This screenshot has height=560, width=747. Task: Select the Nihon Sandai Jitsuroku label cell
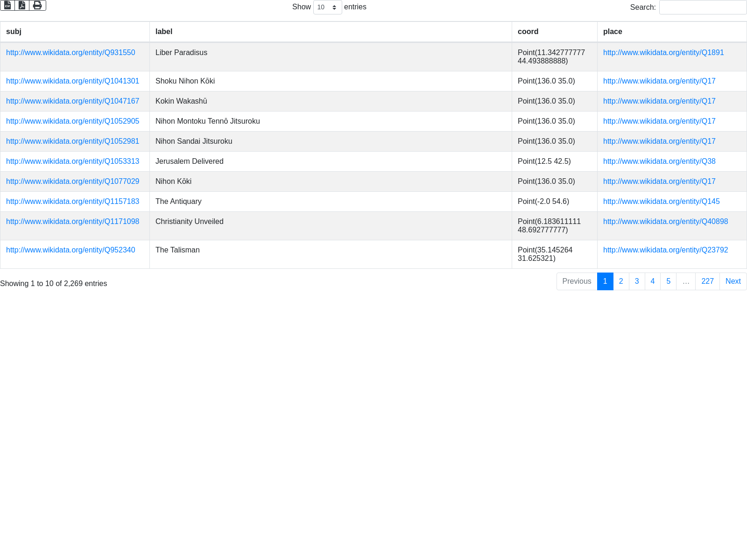pyautogui.click(x=331, y=141)
